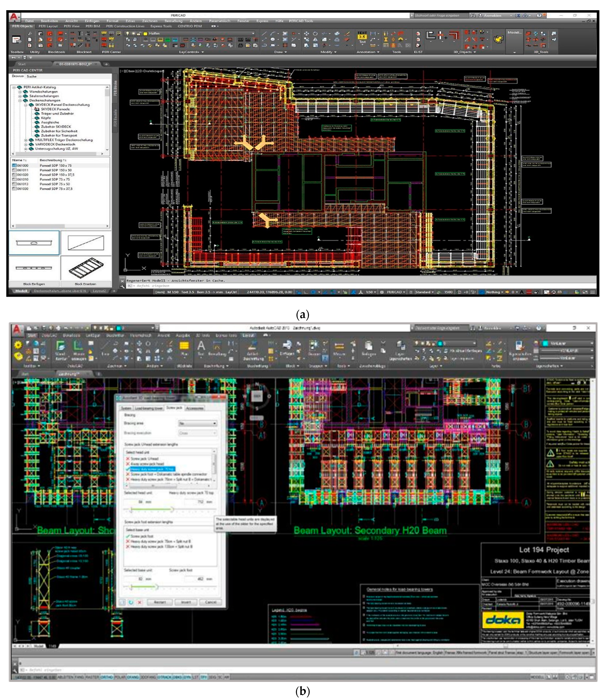This screenshot has width=608, height=700.
Task: Click the Block Einfügen button
Action: coord(34,284)
